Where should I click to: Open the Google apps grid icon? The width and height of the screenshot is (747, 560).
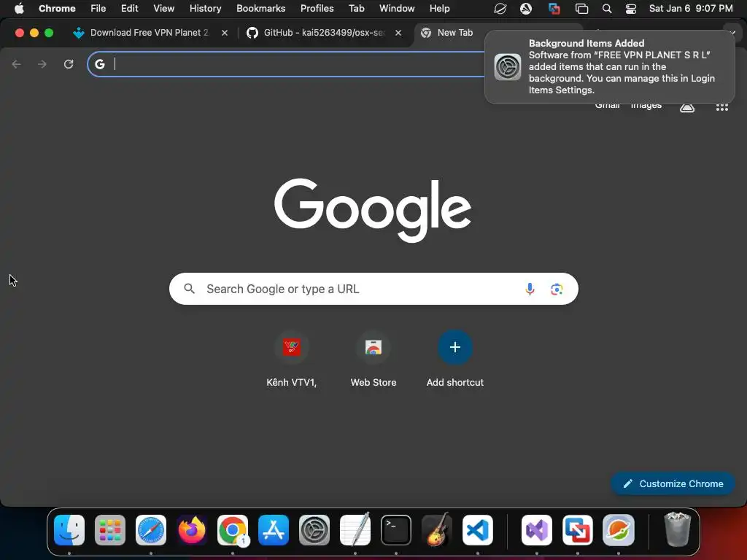(x=721, y=107)
